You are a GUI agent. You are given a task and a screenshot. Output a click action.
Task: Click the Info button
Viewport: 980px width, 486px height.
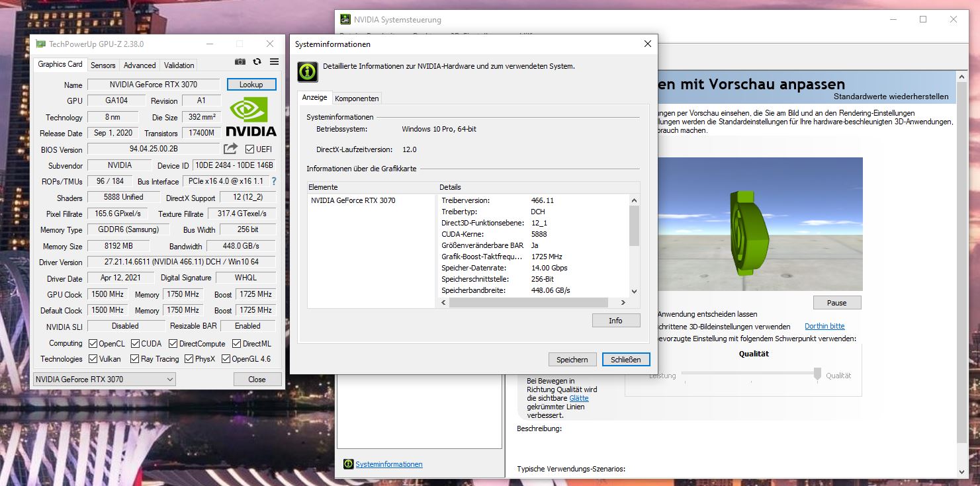tap(616, 320)
